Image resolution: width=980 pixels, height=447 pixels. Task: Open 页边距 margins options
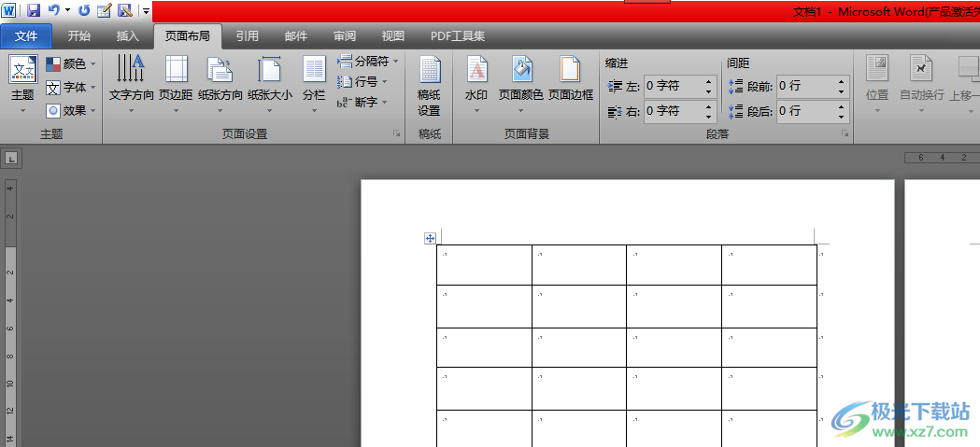(x=176, y=84)
